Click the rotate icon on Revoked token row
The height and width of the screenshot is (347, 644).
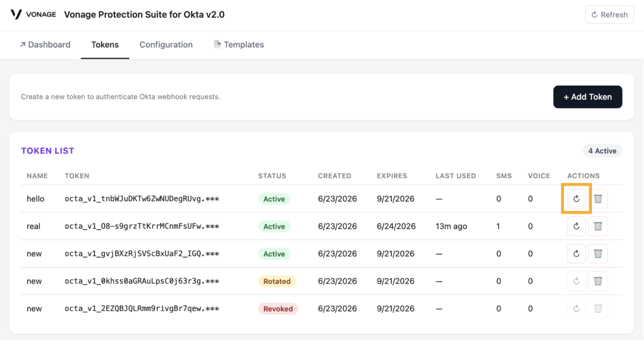[x=576, y=309]
